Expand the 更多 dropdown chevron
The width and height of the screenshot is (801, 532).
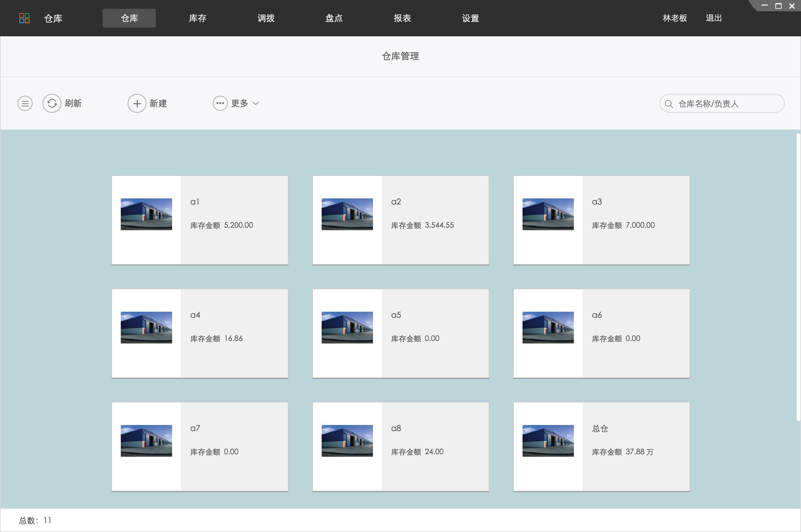tap(256, 104)
